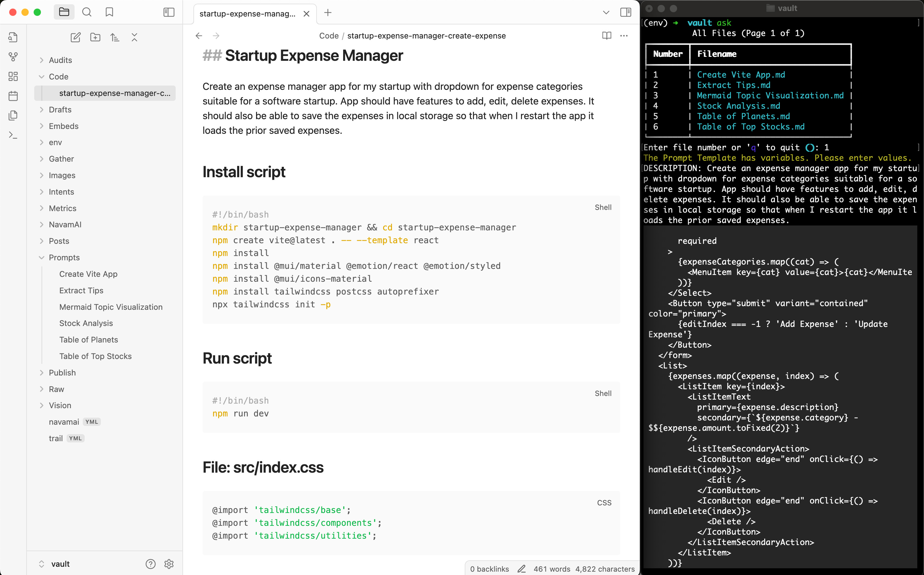Open the vault switcher at bottom
924x575 pixels.
click(55, 564)
